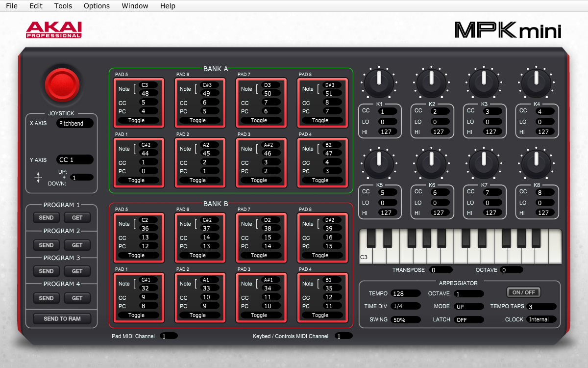
Task: Click the Bank A Pad 2 note number 45
Action: coord(210,153)
